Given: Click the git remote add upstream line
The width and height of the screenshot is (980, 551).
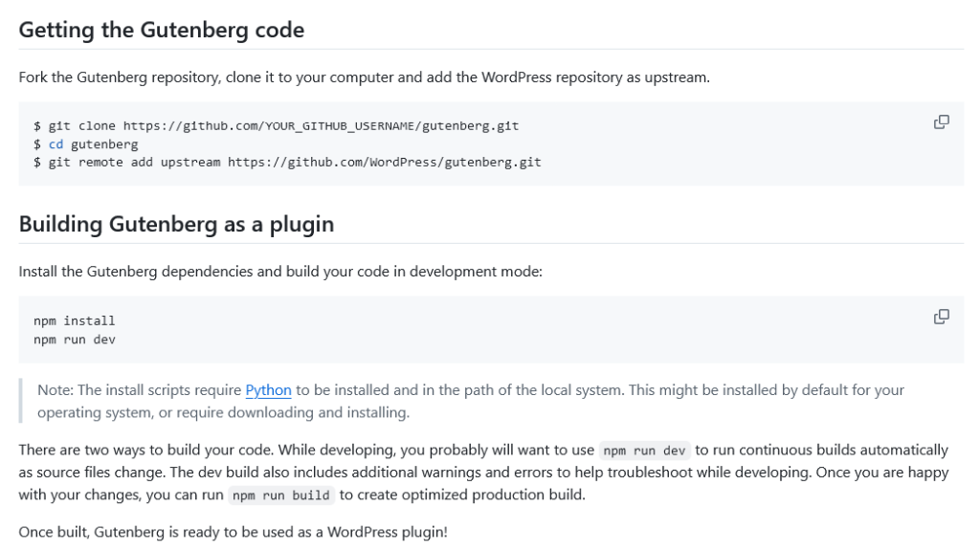Looking at the screenshot, I should (287, 163).
